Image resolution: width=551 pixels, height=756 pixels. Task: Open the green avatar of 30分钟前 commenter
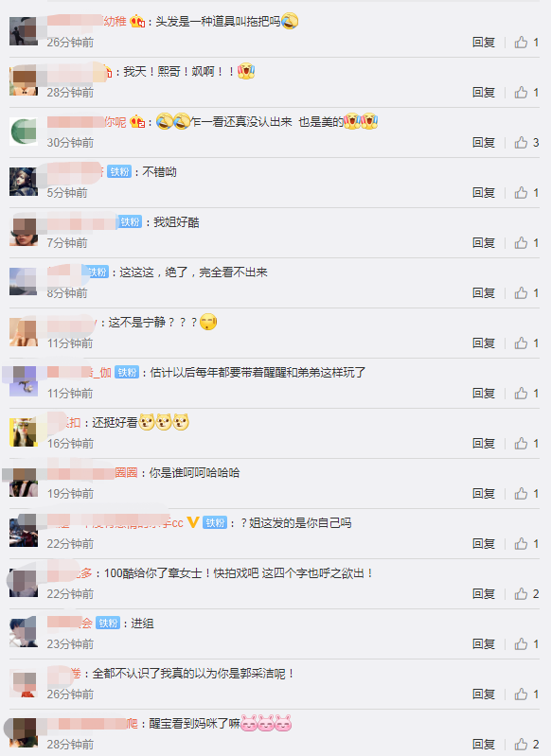click(x=24, y=132)
